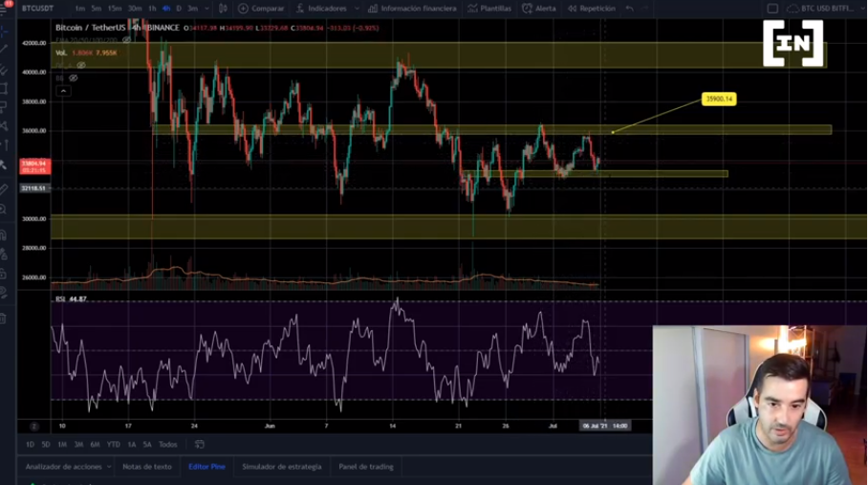Open the hamburger main menu
This screenshot has height=485, width=868.
click(4, 9)
